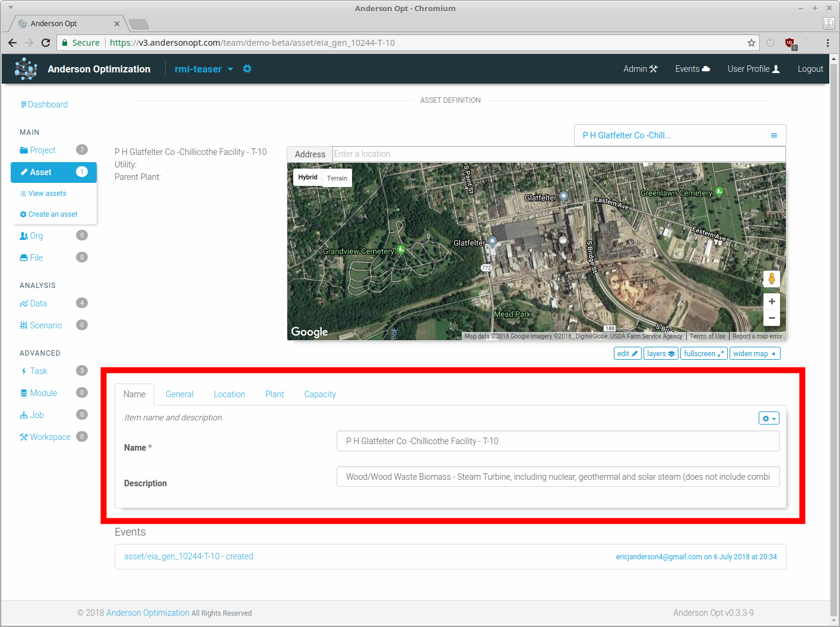
Task: Reload the page with refresh icon
Action: point(46,43)
